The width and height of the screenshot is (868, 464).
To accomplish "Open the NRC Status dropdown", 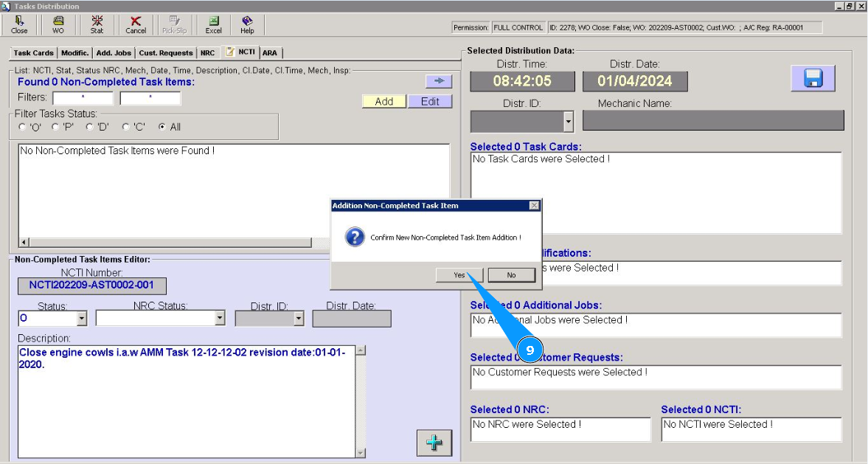I will pos(220,318).
